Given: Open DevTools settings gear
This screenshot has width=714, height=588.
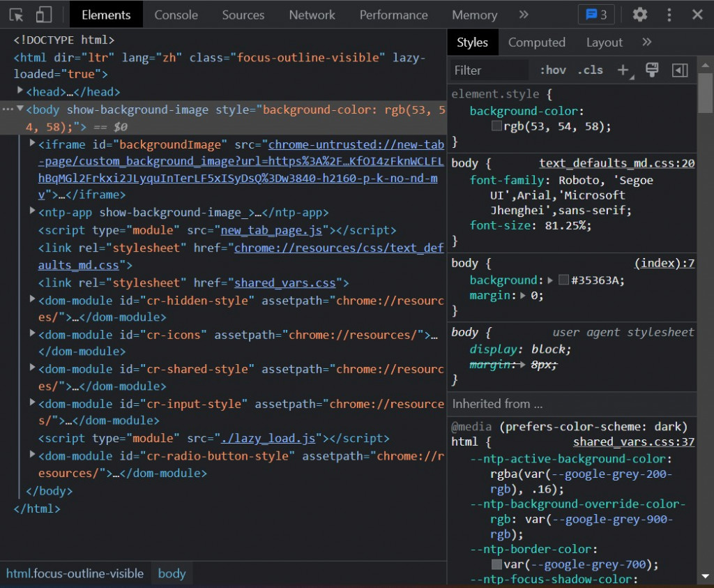Looking at the screenshot, I should (639, 15).
